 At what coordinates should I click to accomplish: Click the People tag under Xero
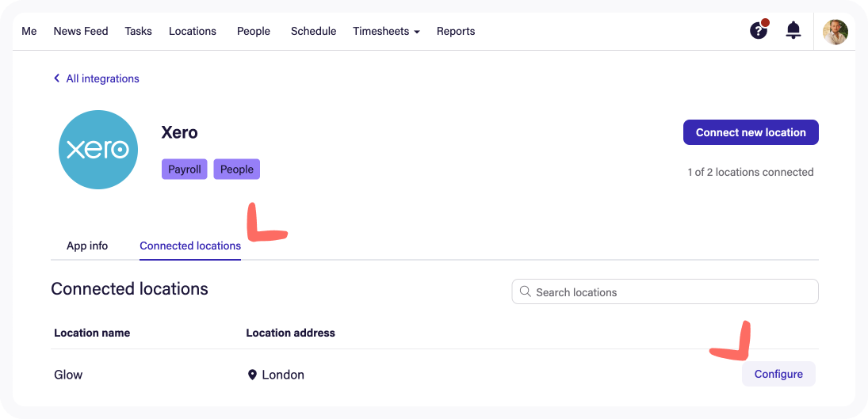coord(237,170)
